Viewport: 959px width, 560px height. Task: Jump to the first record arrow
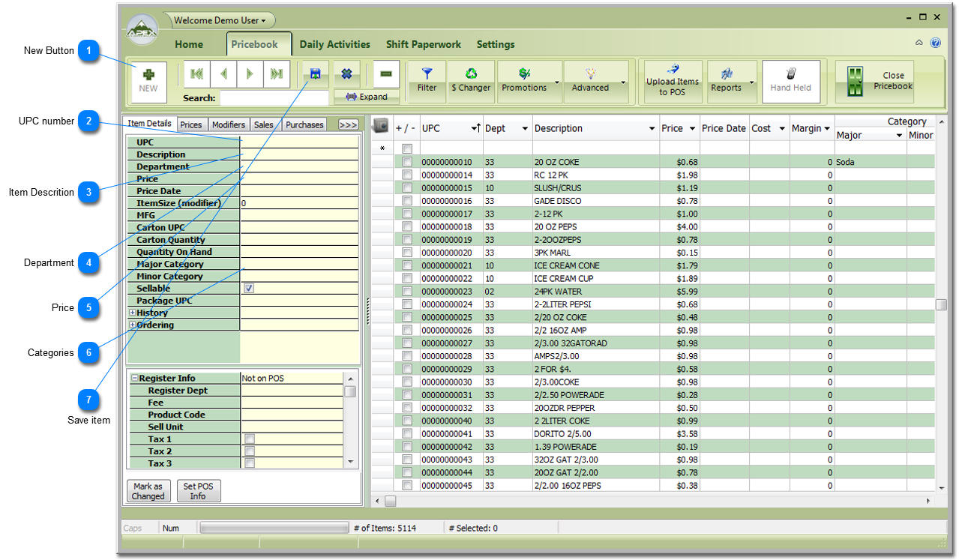point(197,73)
